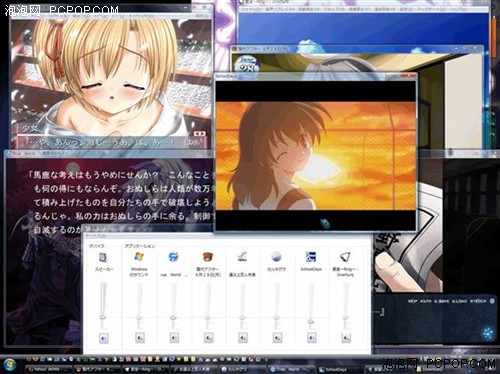This screenshot has height=374, width=500.
Task: Open the Windows Start orb
Action: [x=10, y=365]
